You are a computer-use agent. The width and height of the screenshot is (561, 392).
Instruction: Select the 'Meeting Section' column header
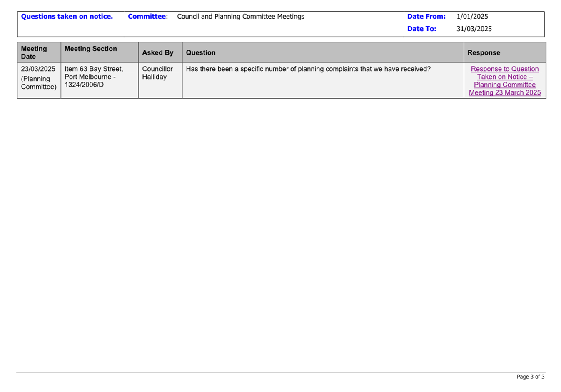coord(90,49)
